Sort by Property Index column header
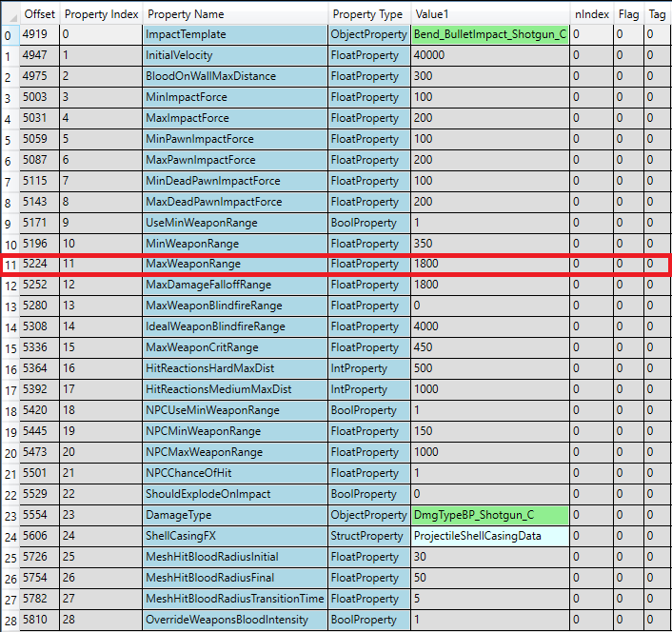This screenshot has width=672, height=632. (x=101, y=14)
